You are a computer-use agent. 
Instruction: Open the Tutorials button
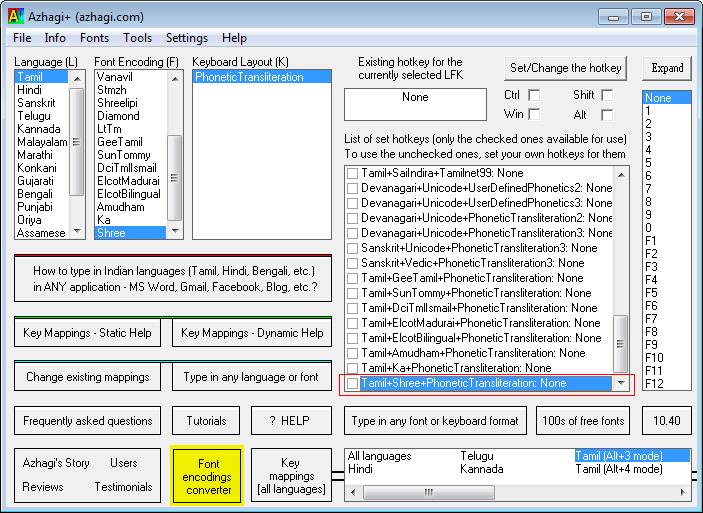[x=206, y=421]
